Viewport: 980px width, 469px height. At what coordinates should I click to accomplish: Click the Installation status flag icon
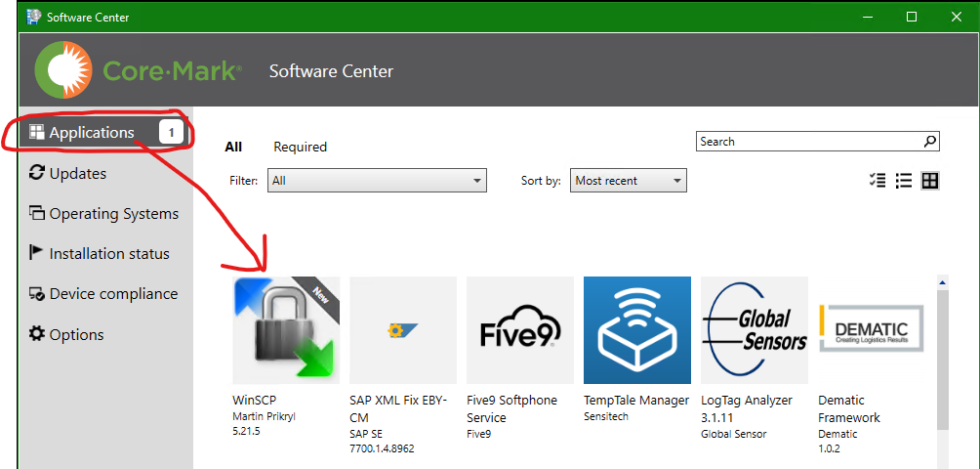tap(36, 253)
